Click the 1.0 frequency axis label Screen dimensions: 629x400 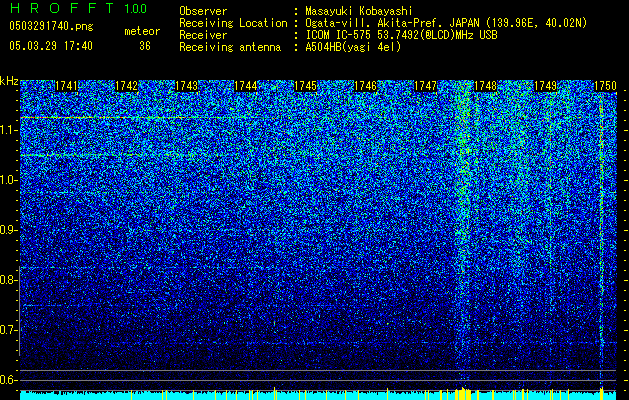click(x=8, y=180)
